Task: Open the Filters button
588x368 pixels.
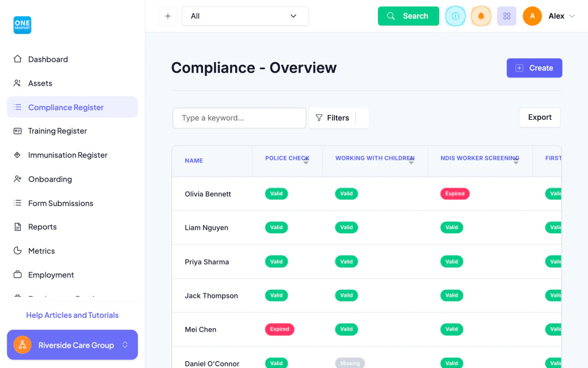Action: (339, 118)
